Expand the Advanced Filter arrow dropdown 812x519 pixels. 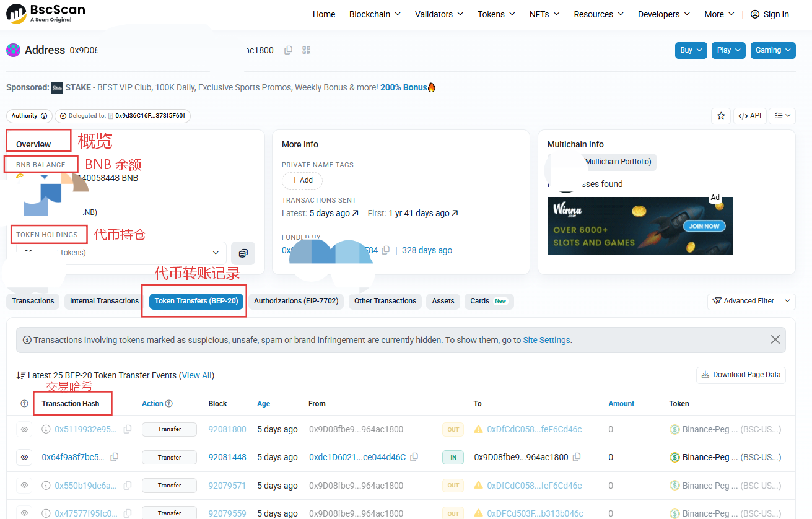pos(787,301)
